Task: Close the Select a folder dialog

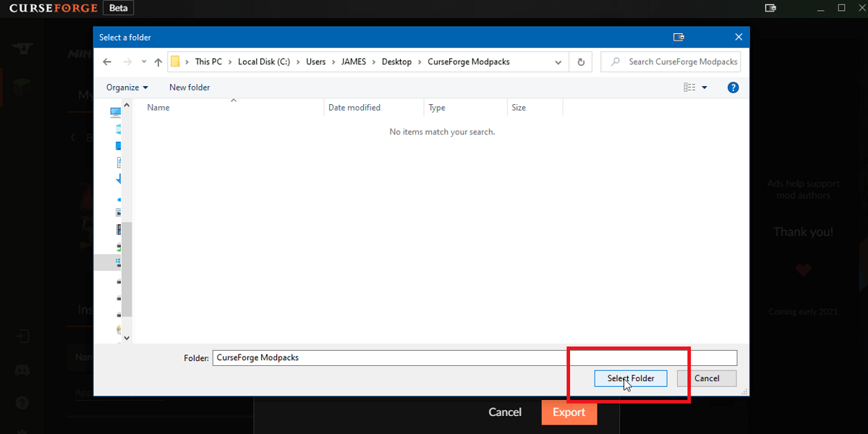Action: 739,37
